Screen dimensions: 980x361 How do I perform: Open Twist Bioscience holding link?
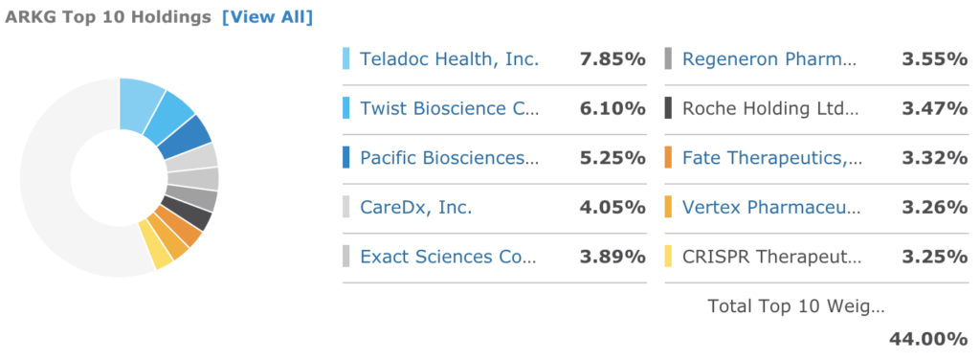coord(448,109)
